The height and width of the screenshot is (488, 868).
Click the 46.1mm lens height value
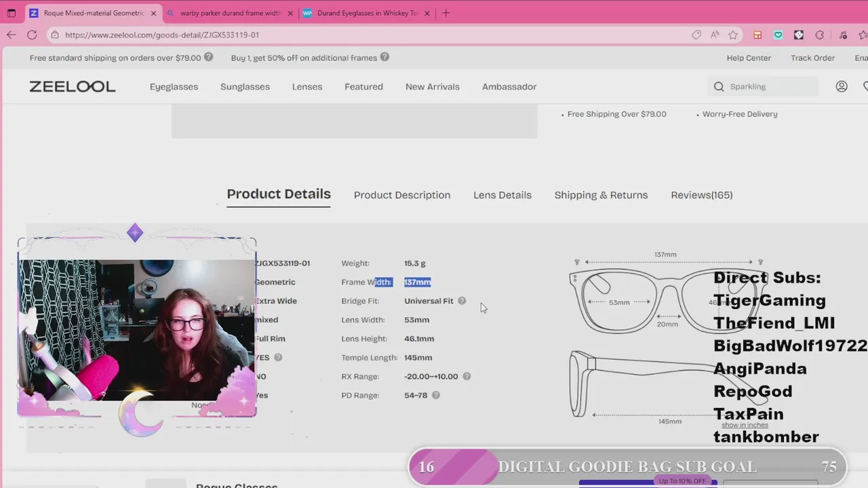click(x=419, y=339)
